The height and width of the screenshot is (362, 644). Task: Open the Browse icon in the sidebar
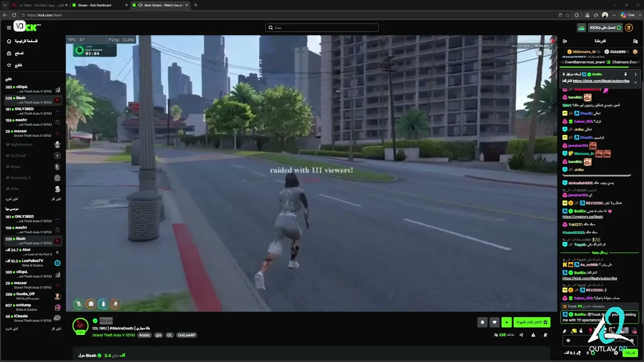click(x=9, y=53)
